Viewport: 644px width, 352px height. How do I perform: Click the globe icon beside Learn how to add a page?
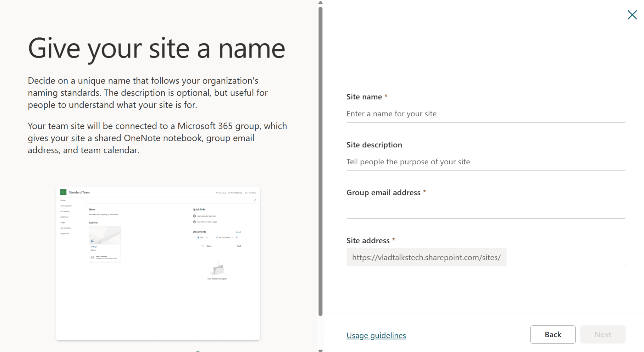pyautogui.click(x=194, y=222)
